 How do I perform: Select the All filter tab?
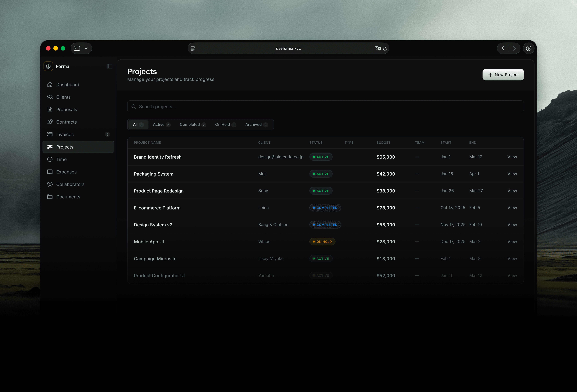click(x=138, y=125)
